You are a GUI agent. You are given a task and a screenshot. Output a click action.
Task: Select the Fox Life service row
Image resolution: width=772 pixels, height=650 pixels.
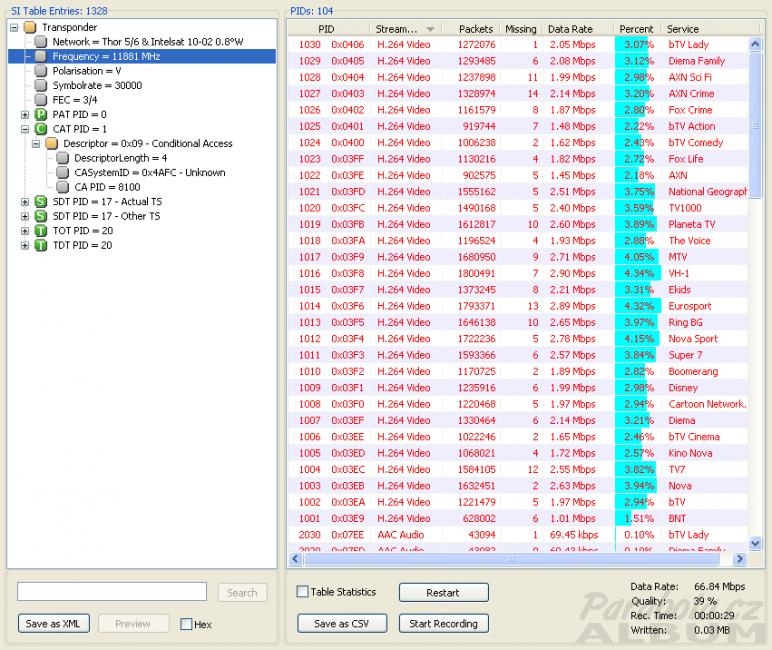(518, 159)
